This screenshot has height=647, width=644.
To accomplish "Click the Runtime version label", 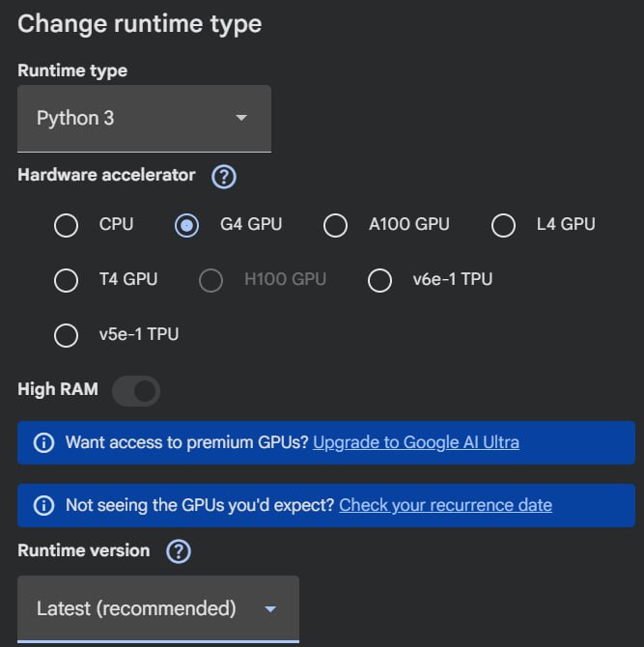I will 83,550.
